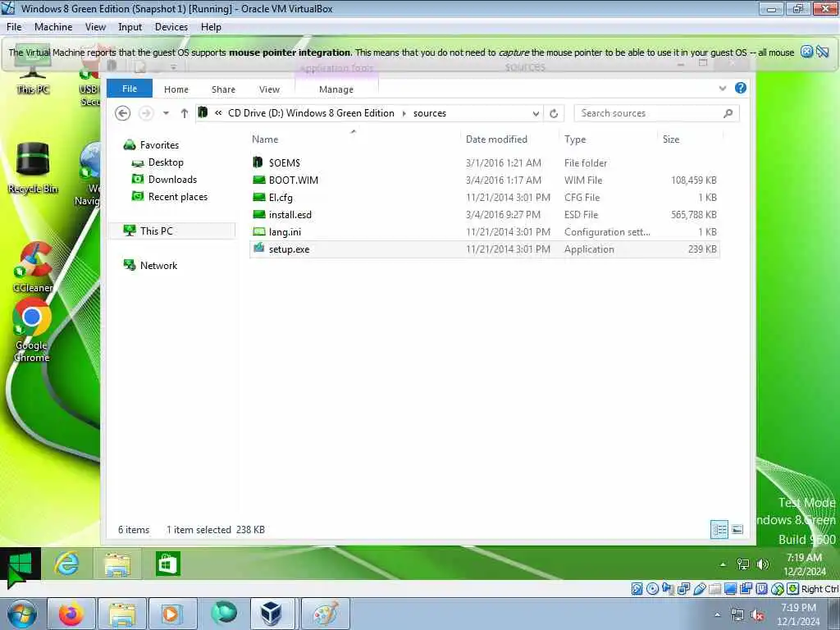The image size is (840, 630).
Task: Open VirtualBox Input menu
Action: pos(130,27)
